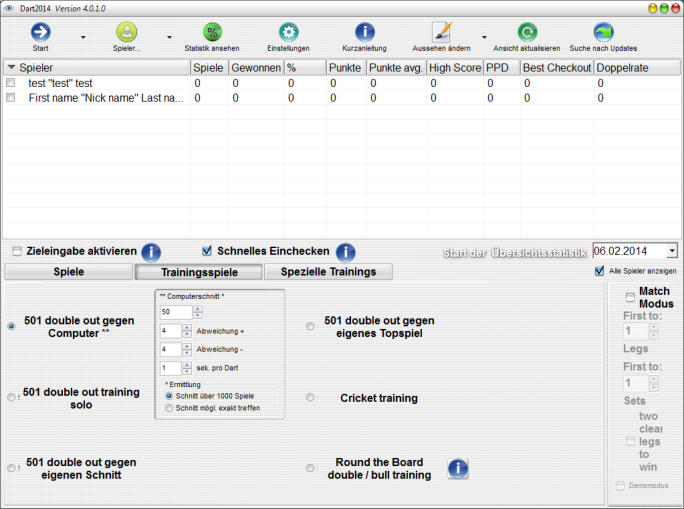Expand the Start button dropdown arrow
The width and height of the screenshot is (684, 509).
tap(82, 38)
